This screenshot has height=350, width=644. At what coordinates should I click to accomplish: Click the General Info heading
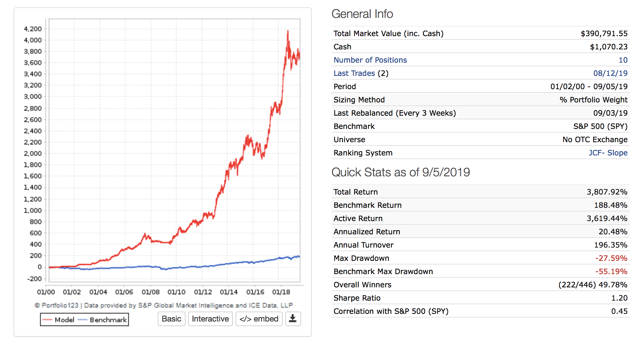(x=362, y=14)
